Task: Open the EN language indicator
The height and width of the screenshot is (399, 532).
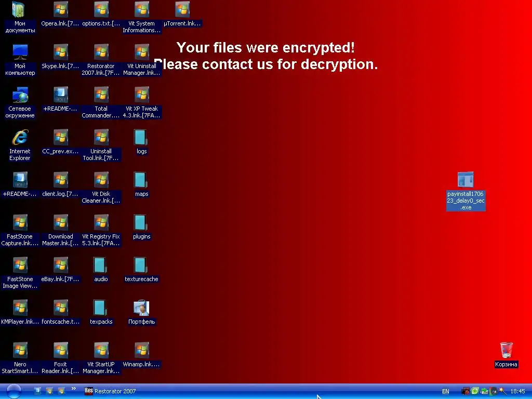Action: [x=445, y=391]
